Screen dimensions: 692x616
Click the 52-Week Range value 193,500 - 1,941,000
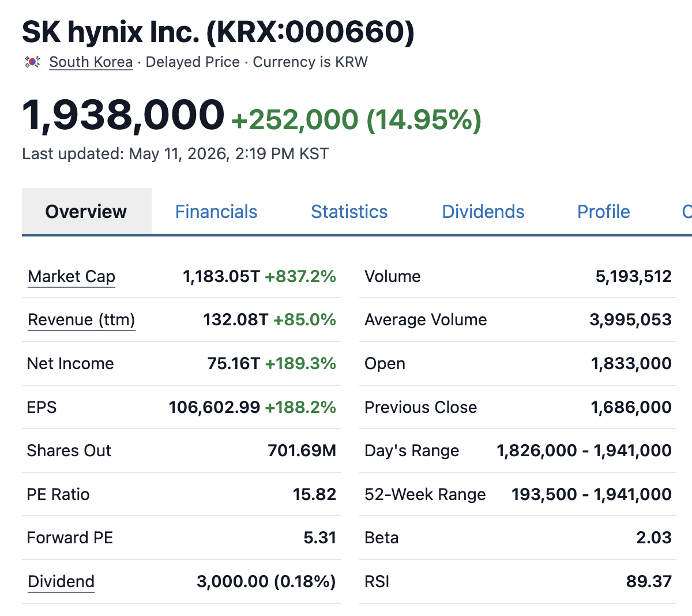pyautogui.click(x=592, y=494)
